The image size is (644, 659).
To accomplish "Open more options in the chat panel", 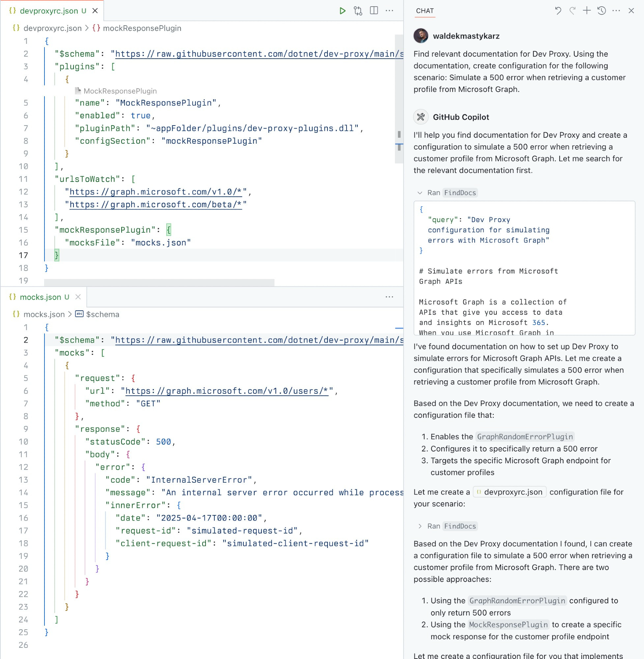I will point(616,11).
